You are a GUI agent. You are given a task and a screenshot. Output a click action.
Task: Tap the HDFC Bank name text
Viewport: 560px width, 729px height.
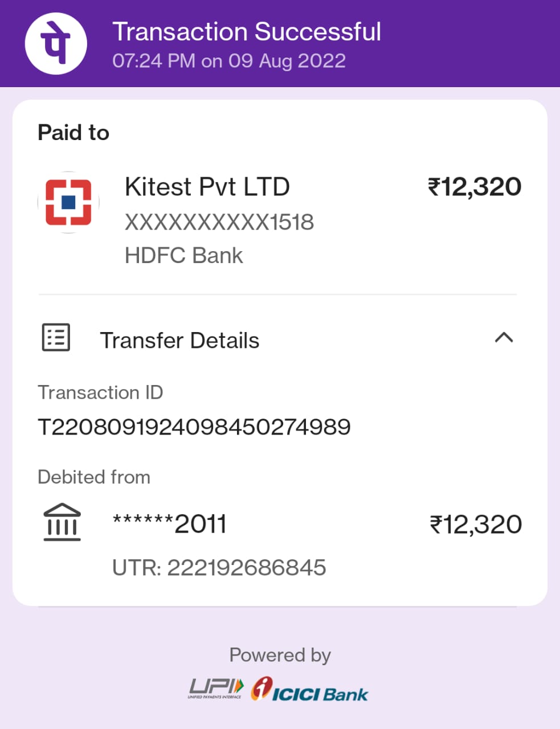(183, 256)
